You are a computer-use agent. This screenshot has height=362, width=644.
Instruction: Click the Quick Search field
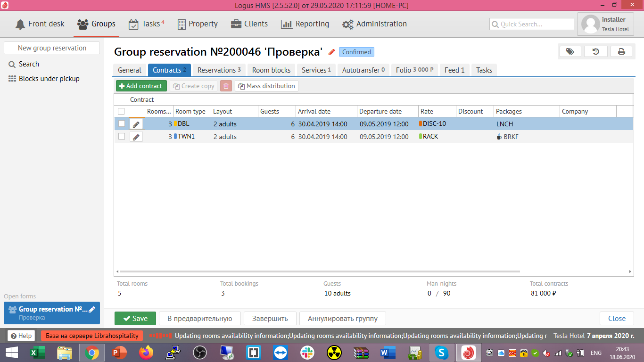532,24
